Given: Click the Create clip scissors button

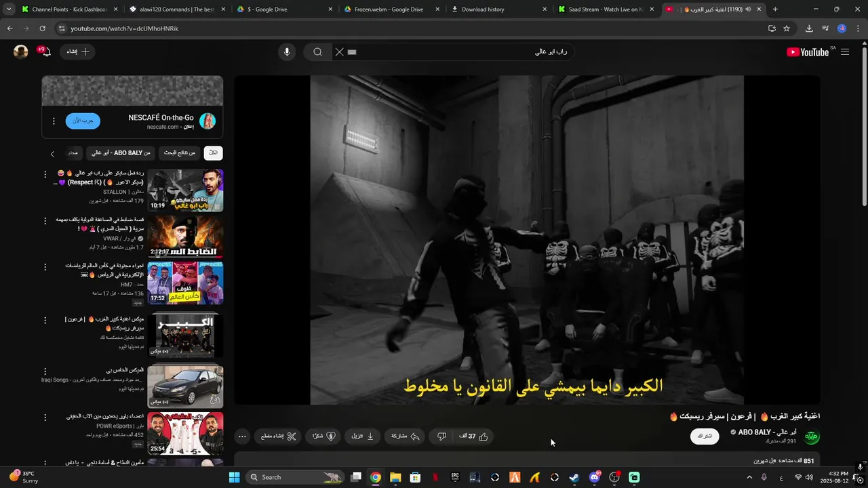Looking at the screenshot, I should (x=279, y=436).
